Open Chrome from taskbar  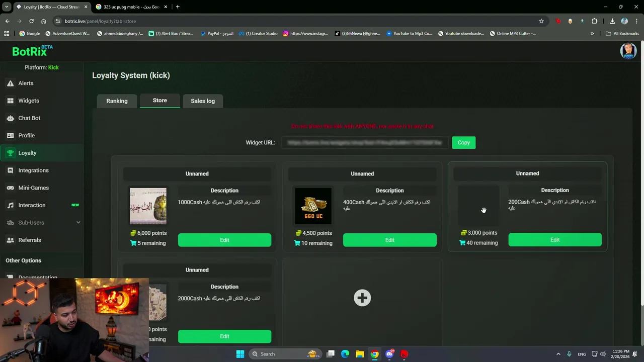pyautogui.click(x=374, y=354)
